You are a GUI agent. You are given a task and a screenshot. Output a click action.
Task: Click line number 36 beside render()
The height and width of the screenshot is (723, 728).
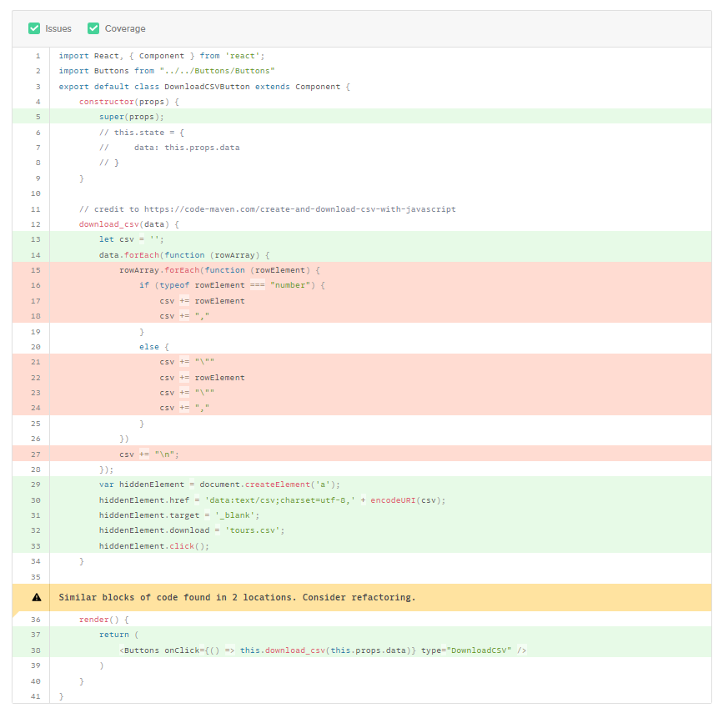36,620
